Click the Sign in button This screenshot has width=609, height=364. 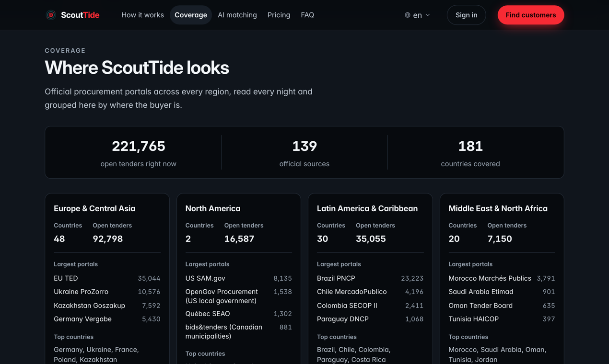pos(466,15)
